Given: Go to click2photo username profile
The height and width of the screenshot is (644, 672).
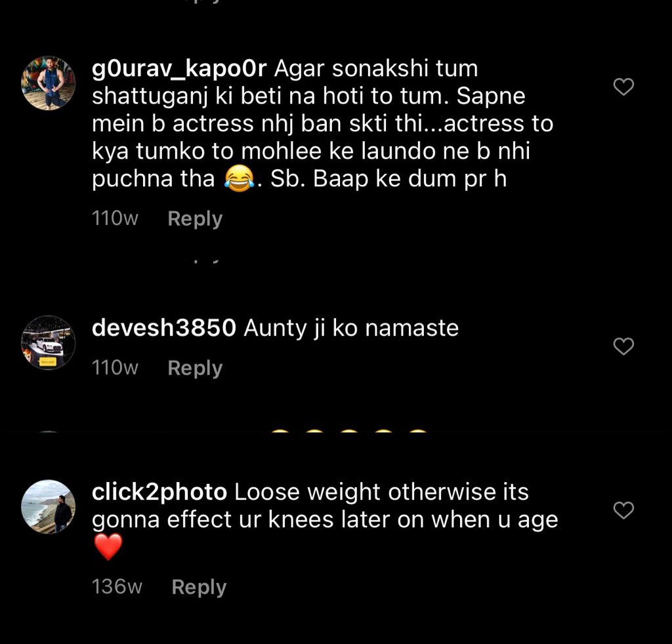Looking at the screenshot, I should point(159,492).
